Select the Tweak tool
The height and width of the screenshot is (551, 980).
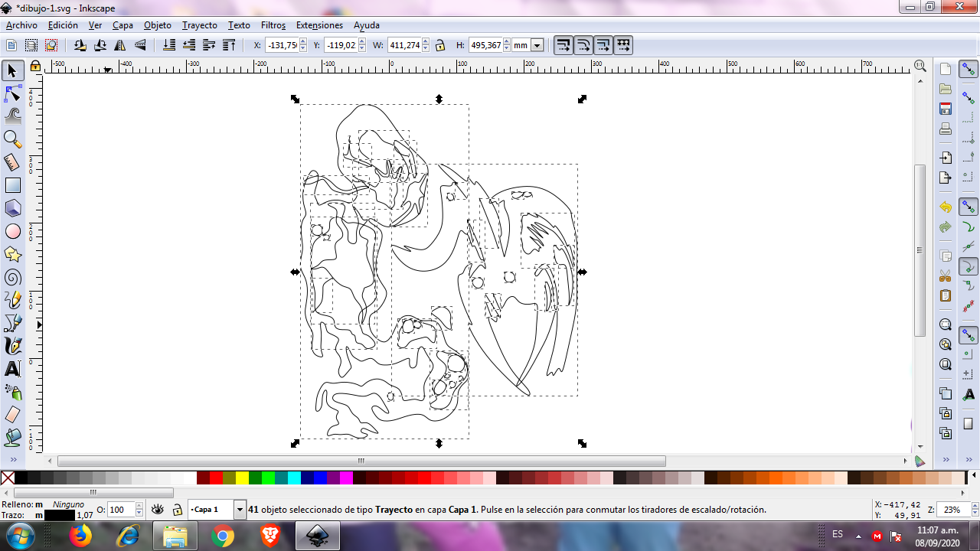12,116
